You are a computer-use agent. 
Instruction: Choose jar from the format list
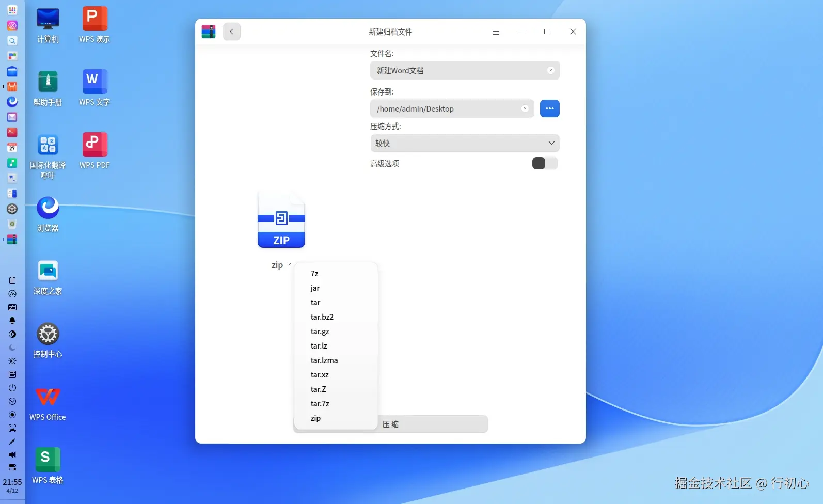[336, 288]
